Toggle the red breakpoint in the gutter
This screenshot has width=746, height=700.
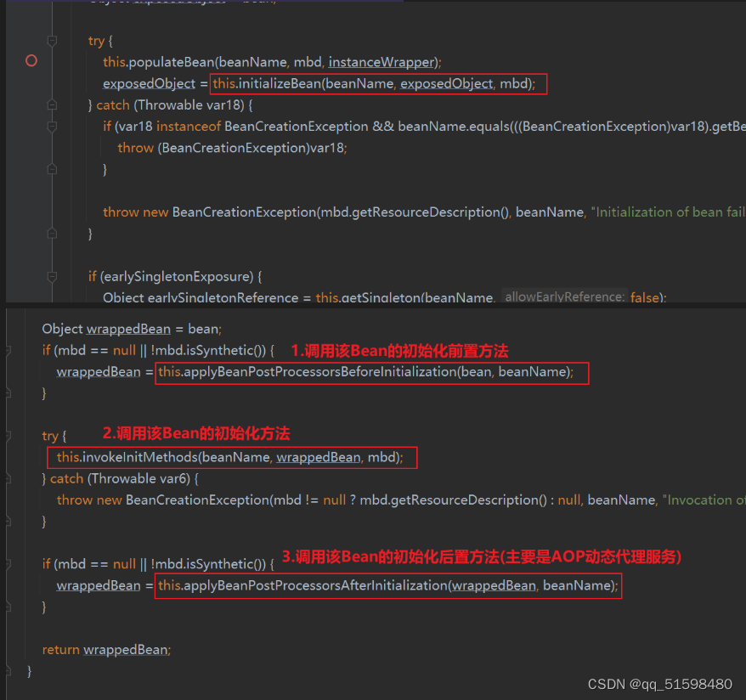(x=31, y=60)
